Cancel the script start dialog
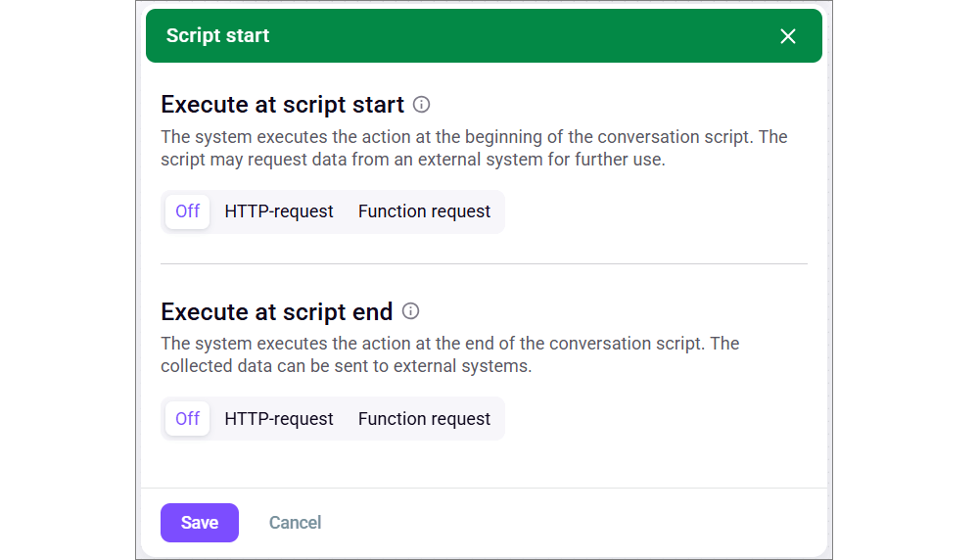Viewport: 979px width, 560px height. click(295, 523)
